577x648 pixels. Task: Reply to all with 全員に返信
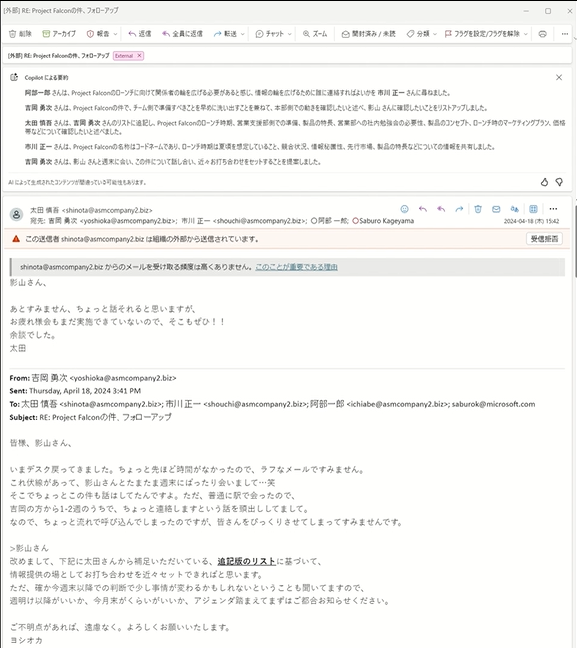[182, 34]
